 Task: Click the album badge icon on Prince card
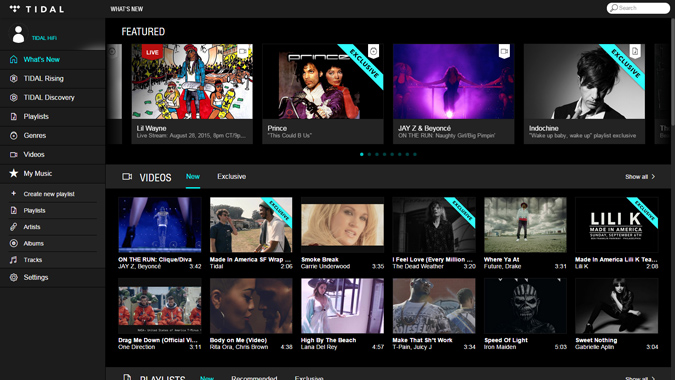click(x=374, y=51)
